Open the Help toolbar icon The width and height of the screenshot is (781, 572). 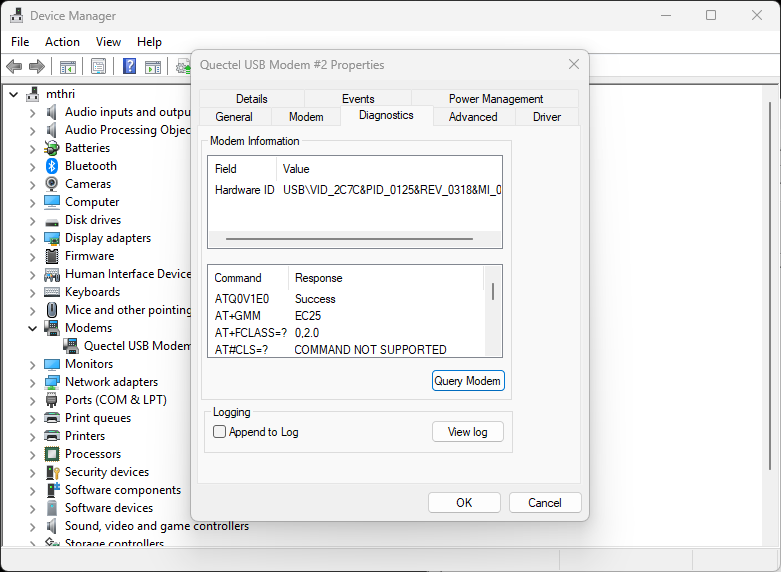[130, 66]
